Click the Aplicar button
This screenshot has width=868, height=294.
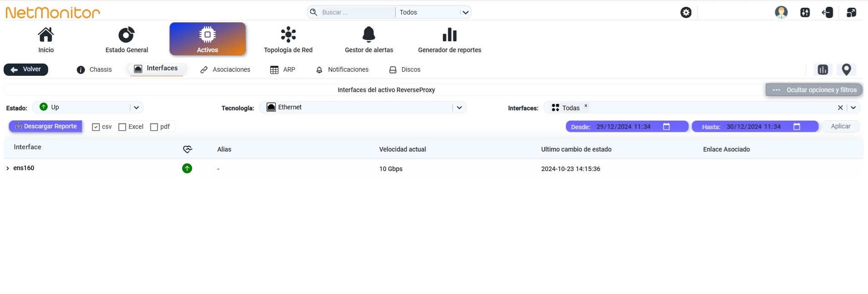click(841, 127)
